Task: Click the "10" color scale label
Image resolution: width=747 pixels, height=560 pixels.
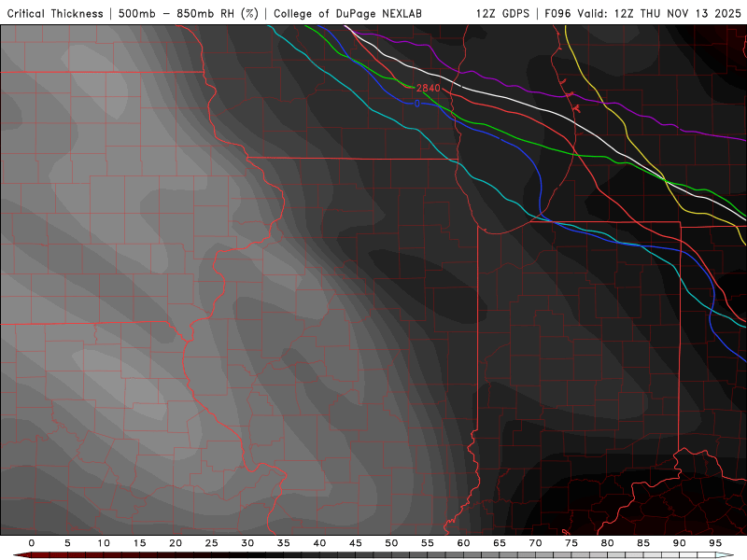Action: tap(104, 543)
